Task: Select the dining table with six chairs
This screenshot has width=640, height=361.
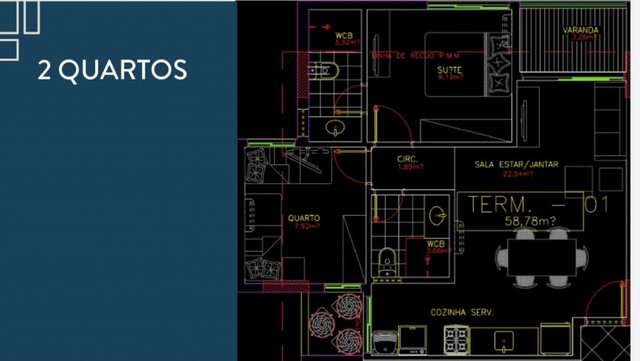Action: coord(542,257)
